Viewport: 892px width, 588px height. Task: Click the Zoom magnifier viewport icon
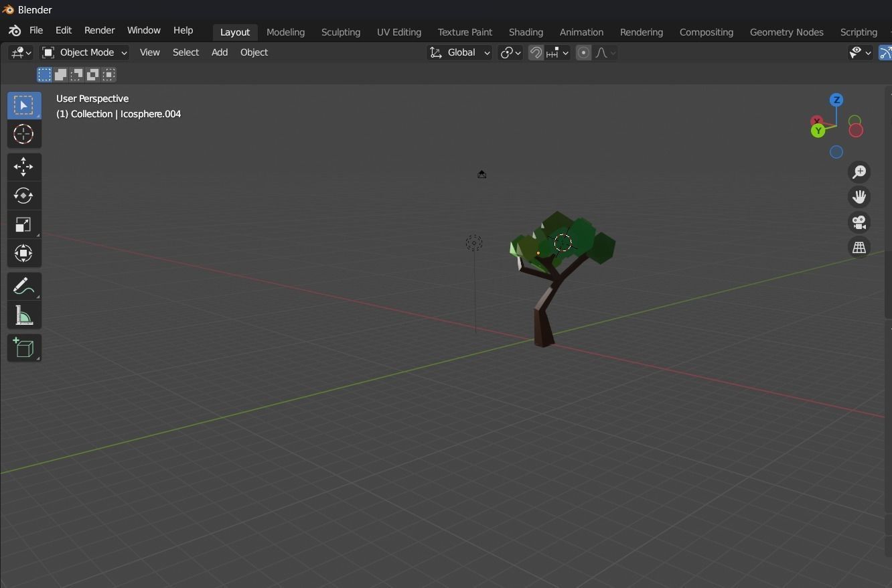coord(859,172)
